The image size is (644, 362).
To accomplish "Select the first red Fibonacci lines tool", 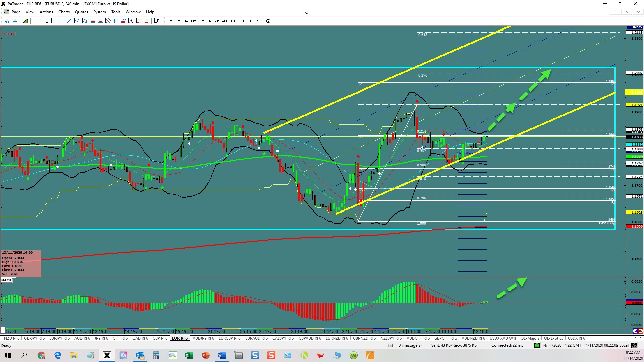I will [x=92, y=21].
